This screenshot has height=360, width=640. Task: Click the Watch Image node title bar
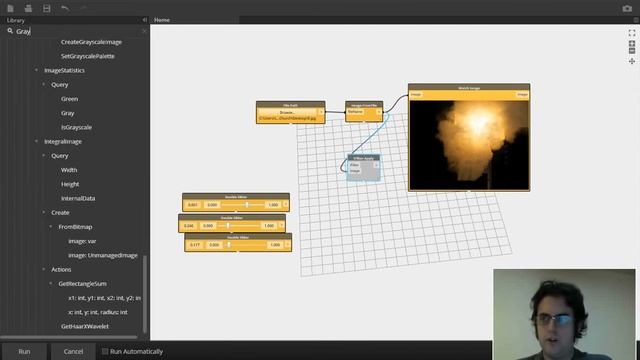(x=469, y=87)
